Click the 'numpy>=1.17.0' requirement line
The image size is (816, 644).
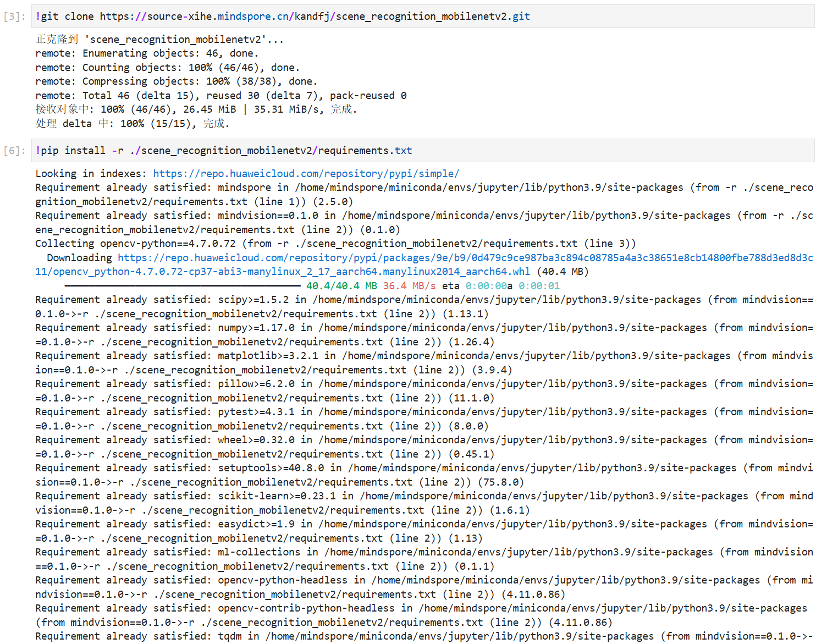point(423,335)
